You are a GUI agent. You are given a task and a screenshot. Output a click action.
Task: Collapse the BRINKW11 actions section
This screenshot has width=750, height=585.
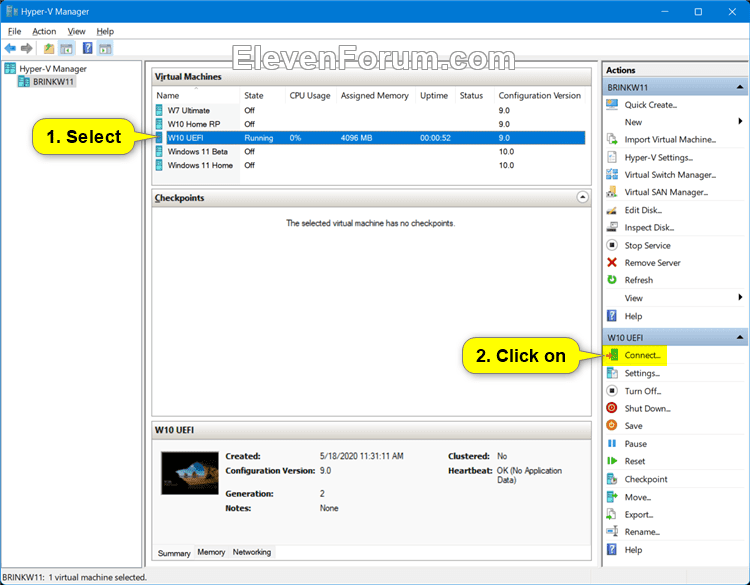pos(740,88)
